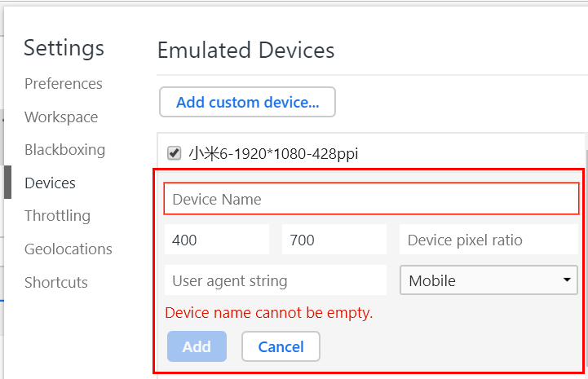View the Shortcuts tab

pyautogui.click(x=56, y=282)
